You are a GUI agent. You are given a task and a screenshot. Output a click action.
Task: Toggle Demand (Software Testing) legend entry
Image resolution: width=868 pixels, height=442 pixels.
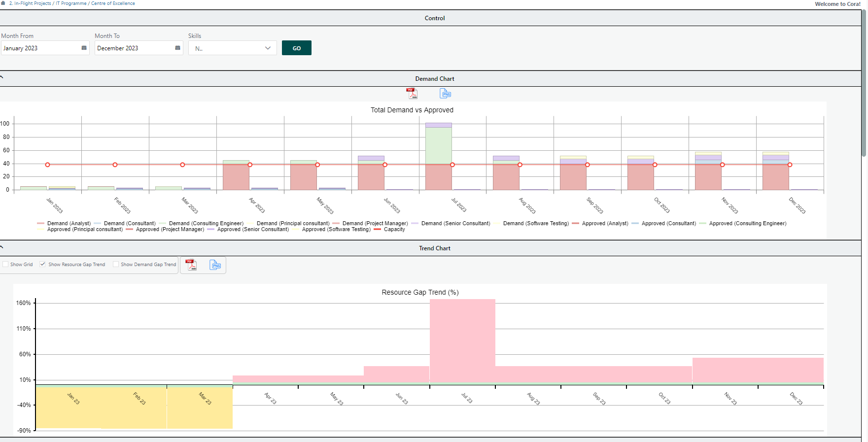[531, 224]
